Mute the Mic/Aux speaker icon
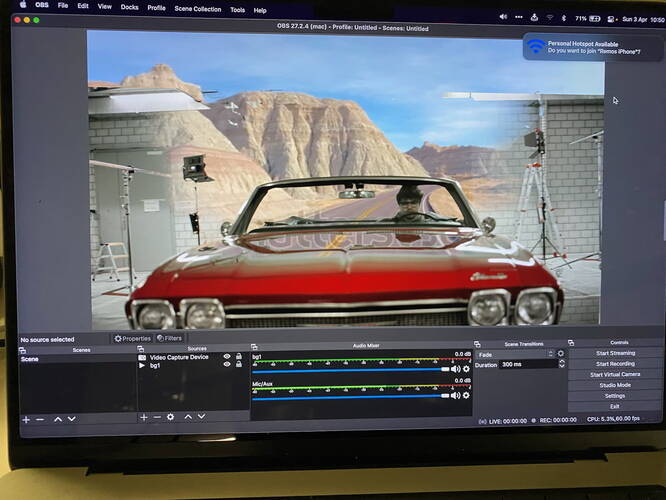The image size is (666, 500). (x=455, y=395)
